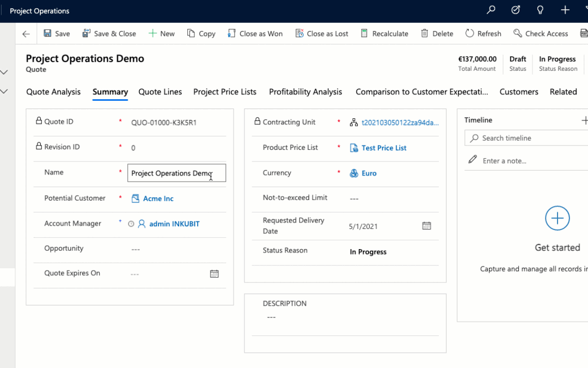This screenshot has width=588, height=368.
Task: Click the Quote Expires On date field
Action: (176, 274)
